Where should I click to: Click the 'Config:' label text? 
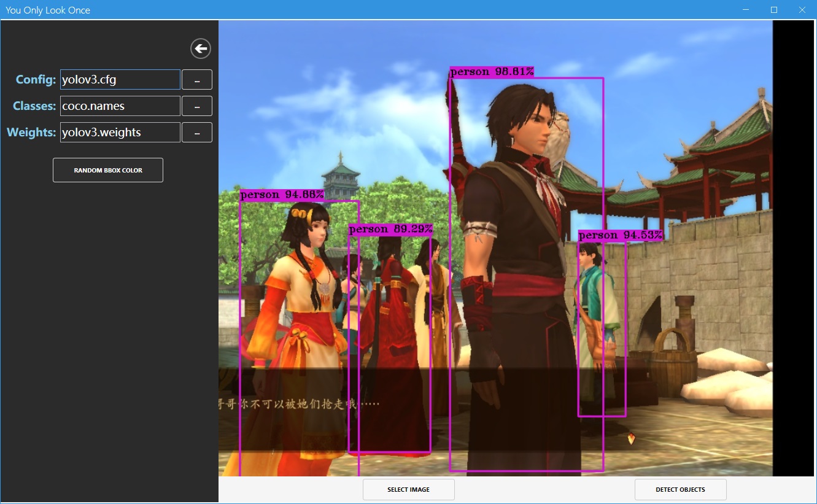tap(36, 80)
